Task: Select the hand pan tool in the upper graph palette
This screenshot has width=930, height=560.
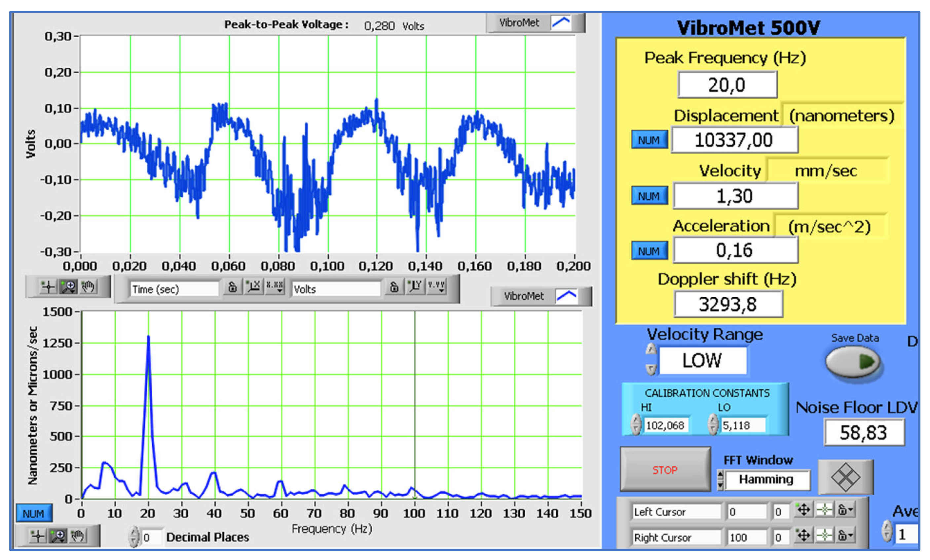Action: click(x=88, y=287)
